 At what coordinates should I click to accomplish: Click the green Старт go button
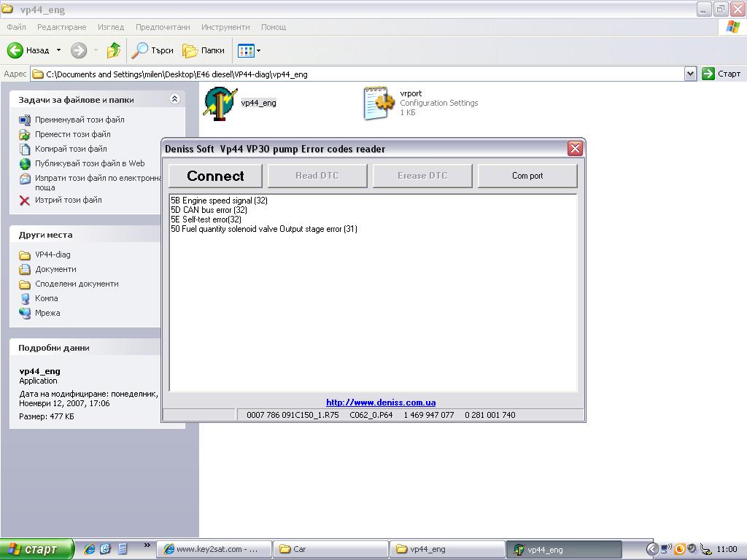click(x=721, y=74)
